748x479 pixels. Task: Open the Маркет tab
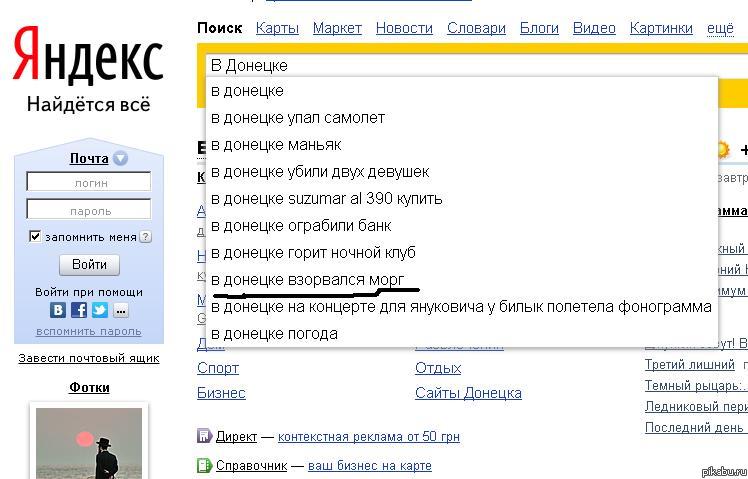click(x=337, y=28)
